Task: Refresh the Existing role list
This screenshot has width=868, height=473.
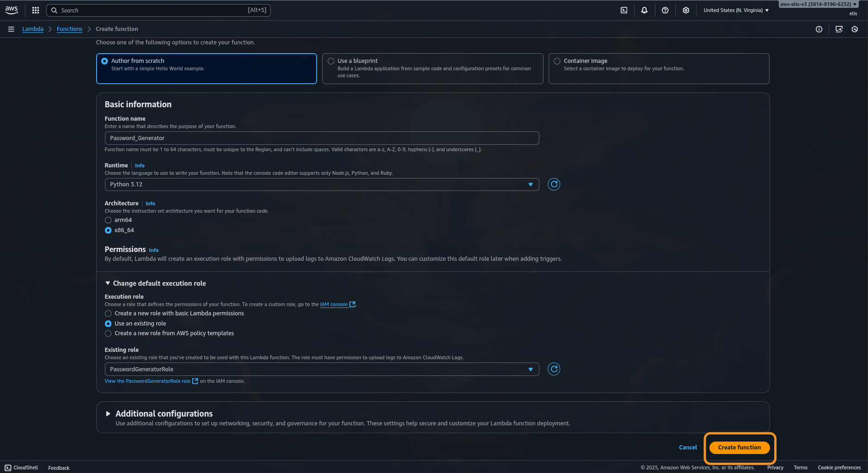Action: (x=554, y=369)
